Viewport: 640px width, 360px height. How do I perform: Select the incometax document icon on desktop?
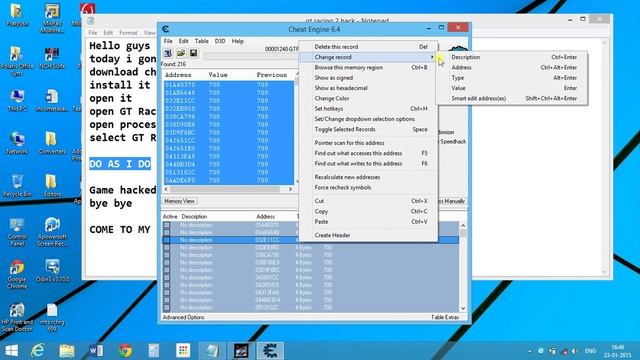click(52, 100)
